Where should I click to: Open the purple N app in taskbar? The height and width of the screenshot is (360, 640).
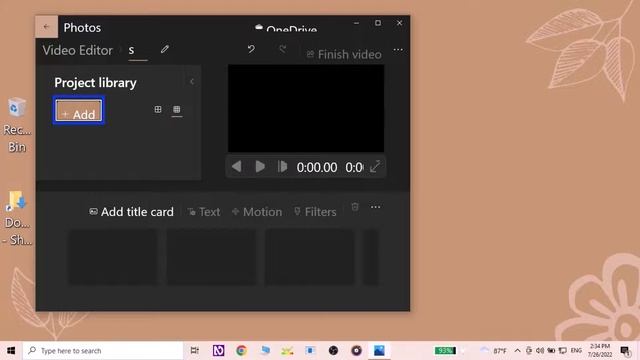[218, 351]
